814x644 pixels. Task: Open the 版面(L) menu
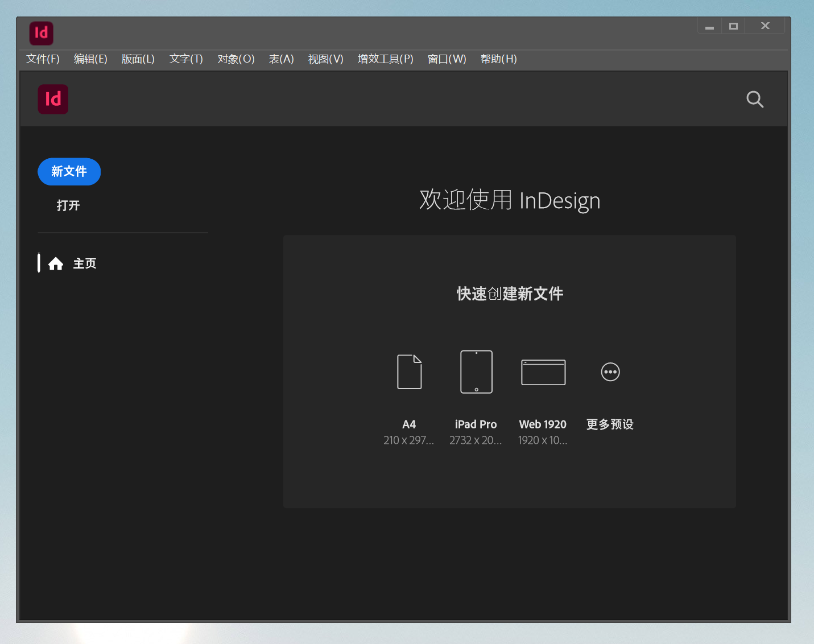point(138,59)
